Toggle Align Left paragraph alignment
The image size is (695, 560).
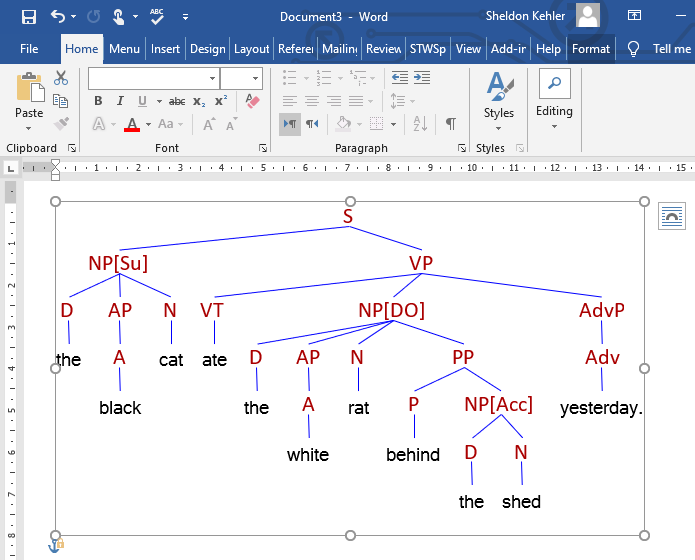(290, 101)
